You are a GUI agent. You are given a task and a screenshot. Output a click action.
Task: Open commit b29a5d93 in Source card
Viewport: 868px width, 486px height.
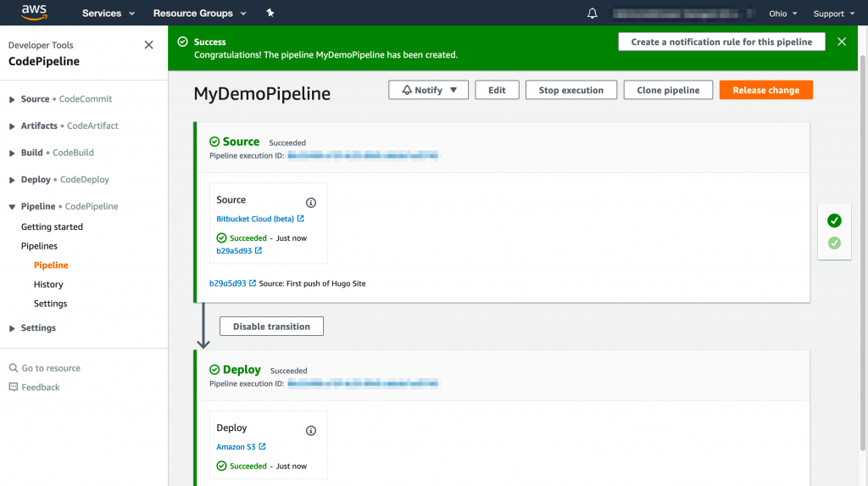click(234, 251)
